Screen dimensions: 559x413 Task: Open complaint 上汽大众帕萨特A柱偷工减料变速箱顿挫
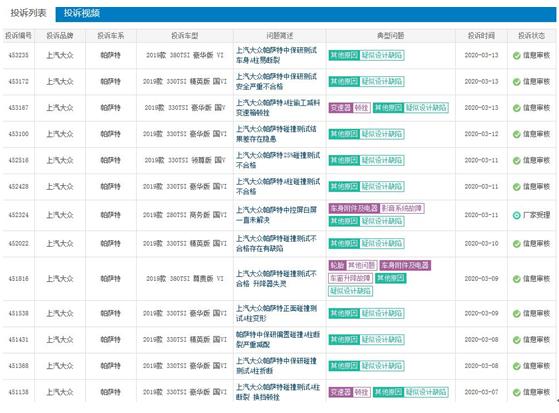tap(278, 108)
